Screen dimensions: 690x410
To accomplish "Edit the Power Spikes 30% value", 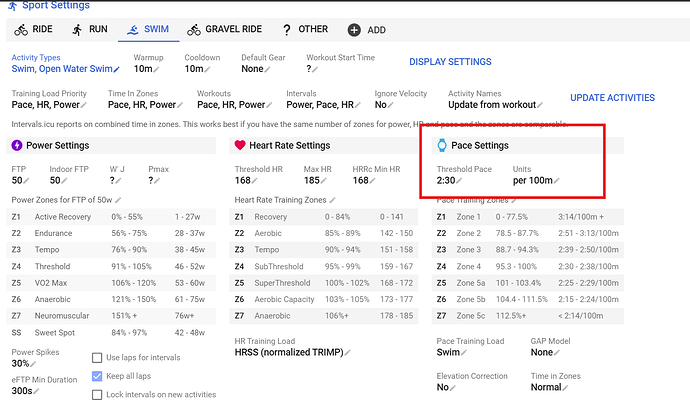I will point(23,363).
